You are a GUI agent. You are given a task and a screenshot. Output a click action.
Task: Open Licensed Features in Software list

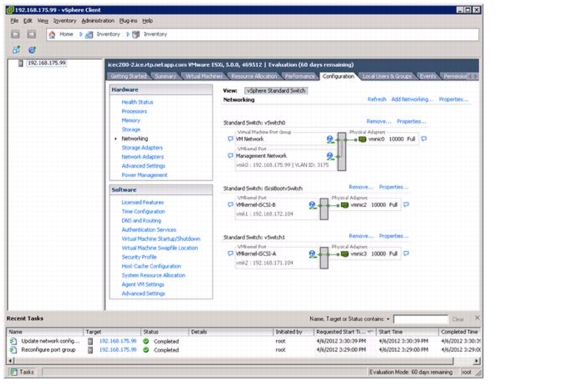(x=143, y=202)
